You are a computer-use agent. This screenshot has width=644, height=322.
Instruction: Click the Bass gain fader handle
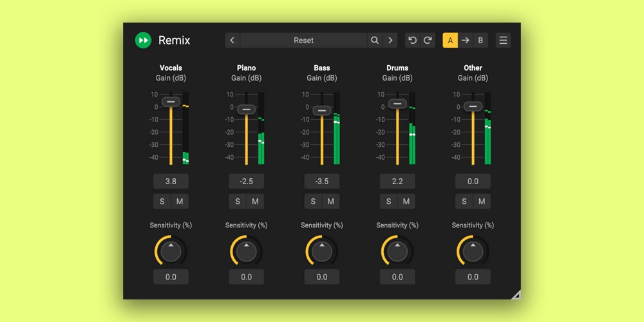[x=322, y=111]
